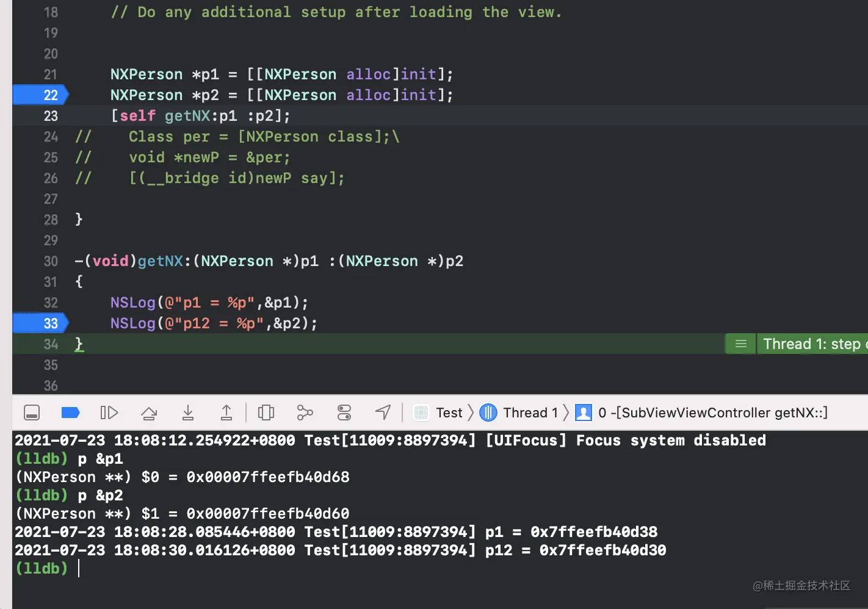Click the '[UIFocus] Focus system disabled' log
868x609 pixels.
coord(626,441)
